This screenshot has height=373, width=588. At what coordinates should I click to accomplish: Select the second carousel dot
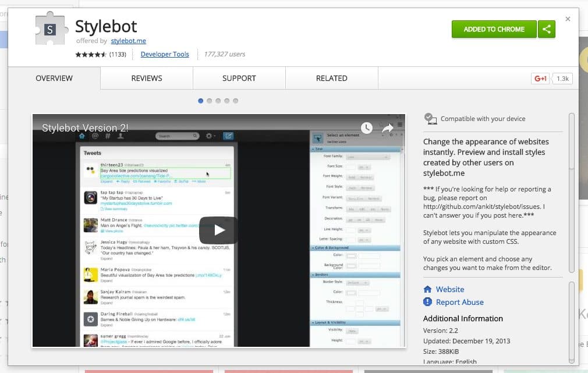(x=210, y=101)
